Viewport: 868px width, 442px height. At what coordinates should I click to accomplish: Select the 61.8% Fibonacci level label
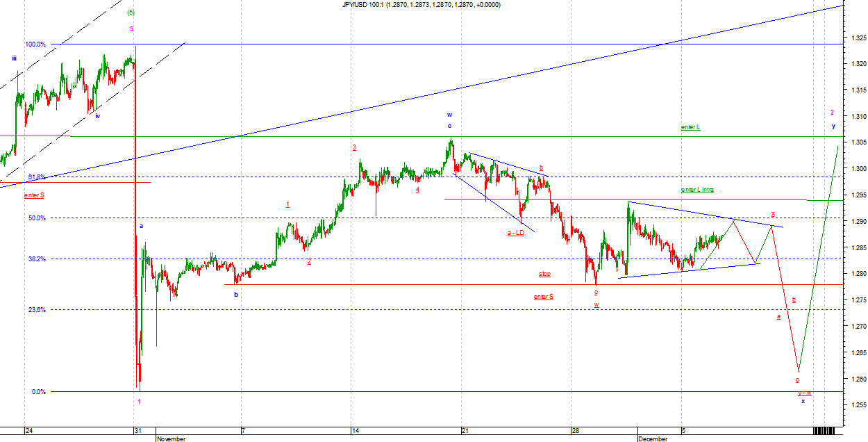(37, 177)
